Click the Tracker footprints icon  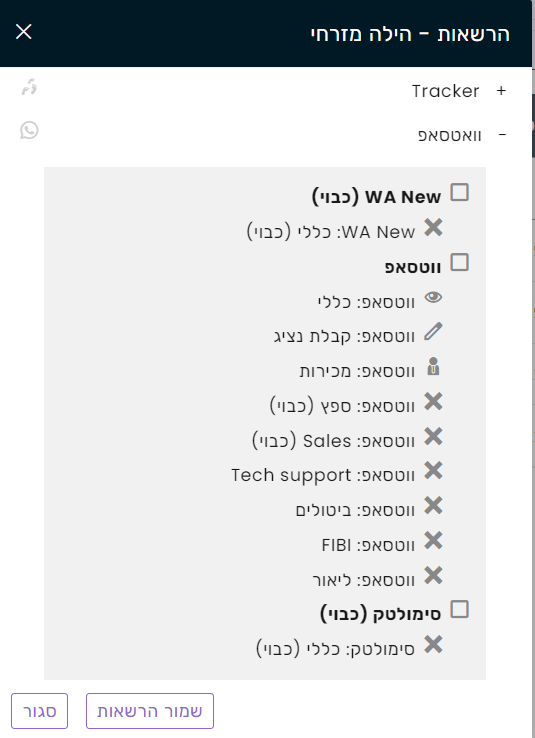click(x=29, y=87)
